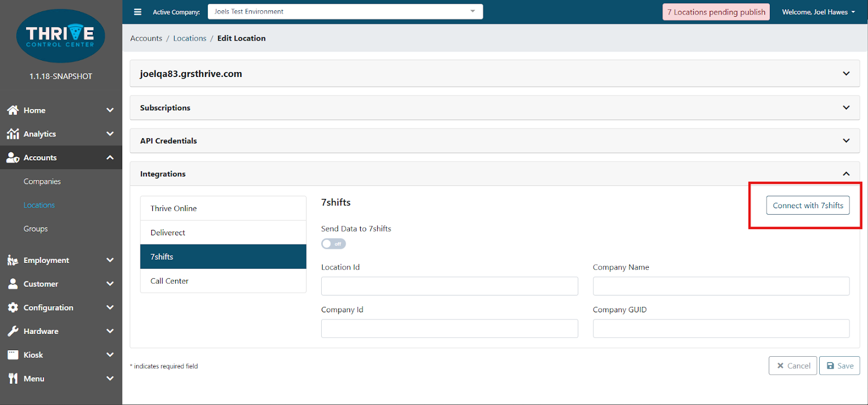Open the Active Company dropdown

coord(345,11)
